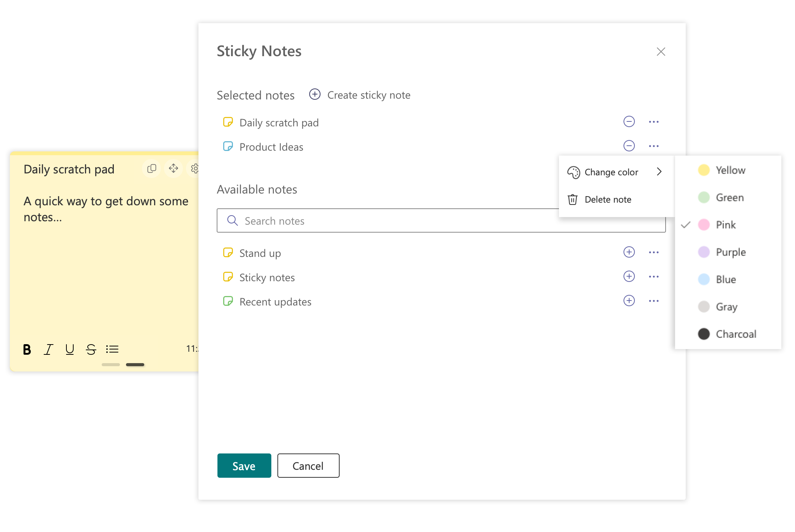This screenshot has height=532, width=795.
Task: Open more options for Sticky notes row
Action: coord(653,277)
